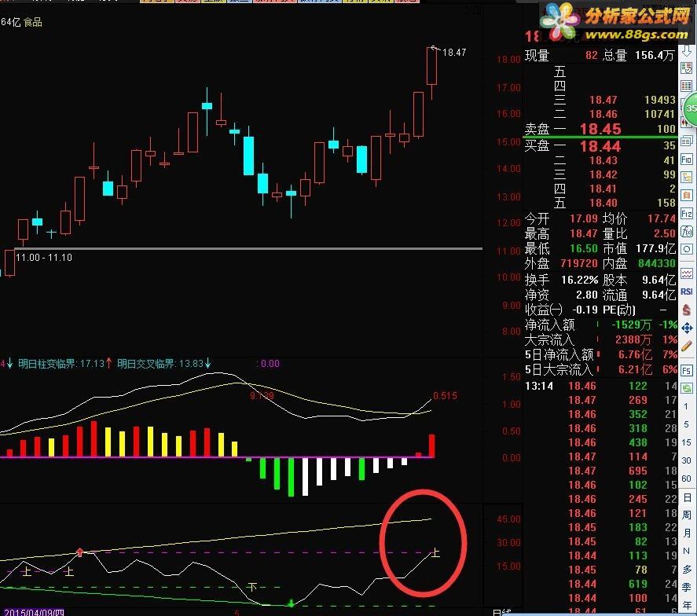697x616 pixels.
Task: Click the 5日净流入额 6.76亿 value
Action: tap(635, 354)
